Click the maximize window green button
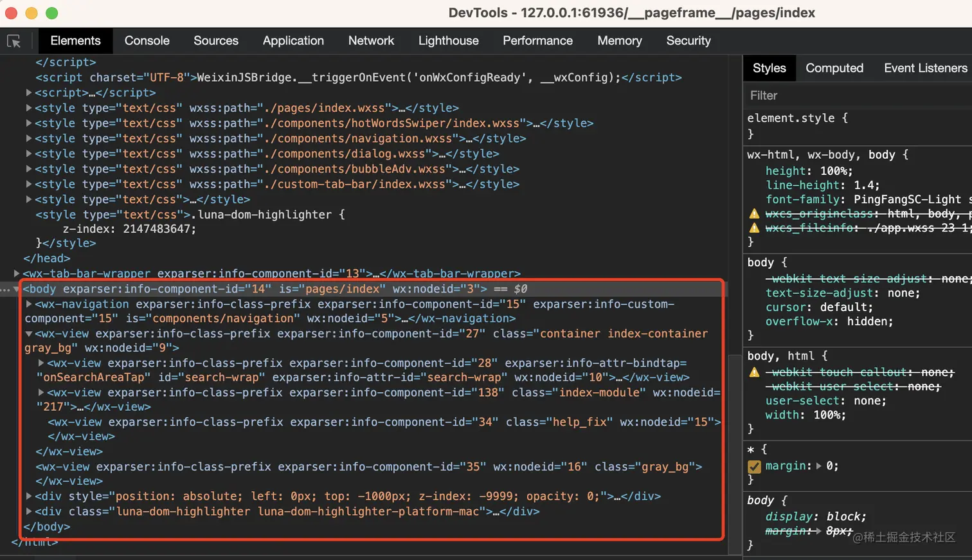972x560 pixels. point(52,13)
